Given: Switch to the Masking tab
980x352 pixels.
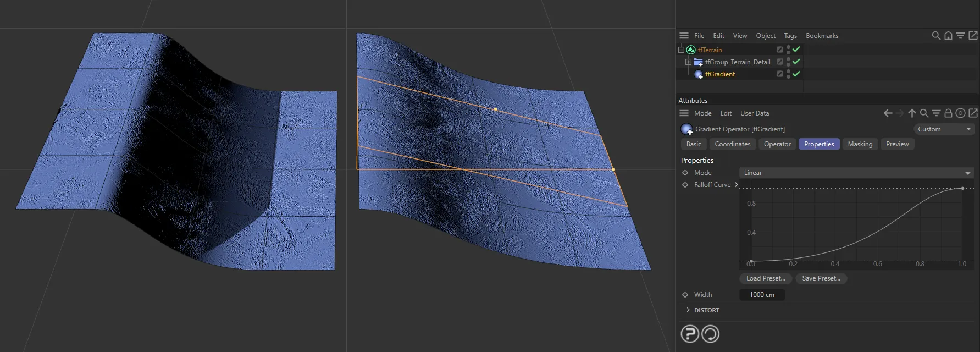Looking at the screenshot, I should coord(860,144).
